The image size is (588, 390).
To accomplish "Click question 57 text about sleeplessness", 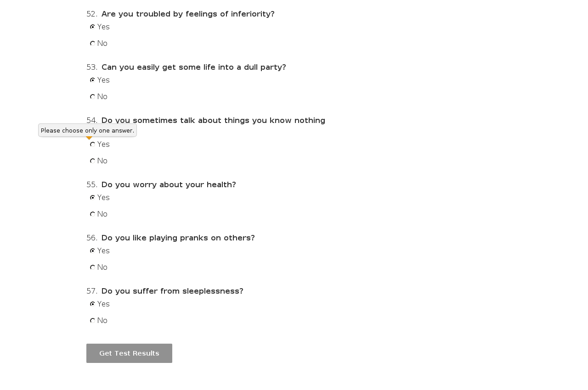I will tap(172, 291).
